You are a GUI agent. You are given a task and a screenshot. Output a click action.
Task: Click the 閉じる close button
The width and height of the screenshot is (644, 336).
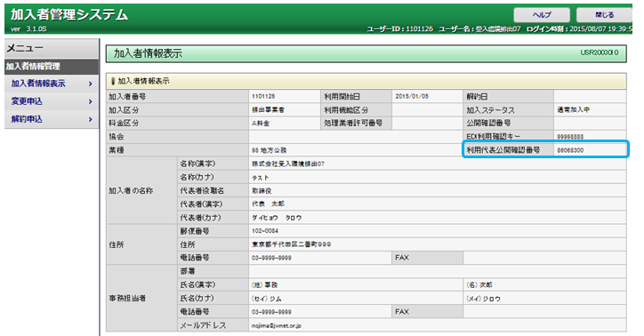(604, 15)
